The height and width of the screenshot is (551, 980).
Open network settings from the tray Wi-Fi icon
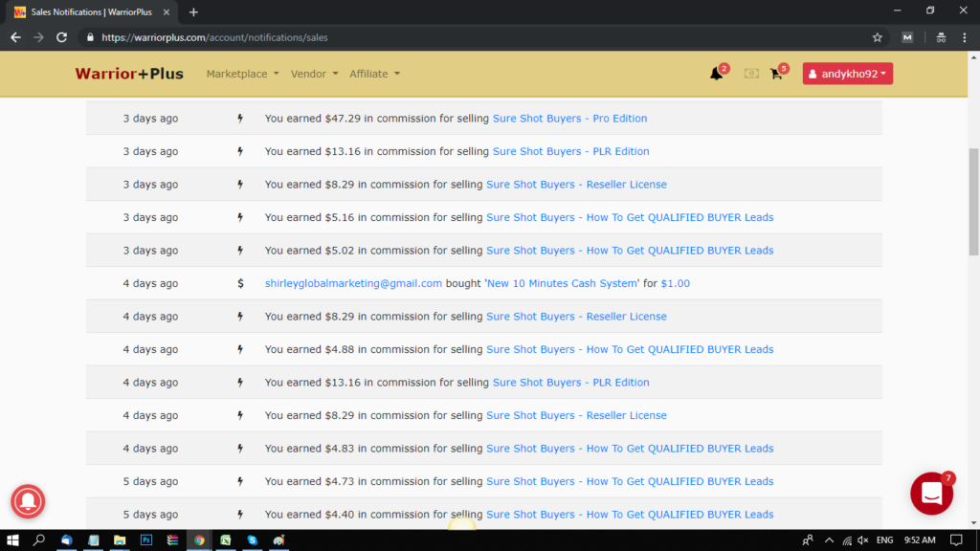pyautogui.click(x=847, y=540)
